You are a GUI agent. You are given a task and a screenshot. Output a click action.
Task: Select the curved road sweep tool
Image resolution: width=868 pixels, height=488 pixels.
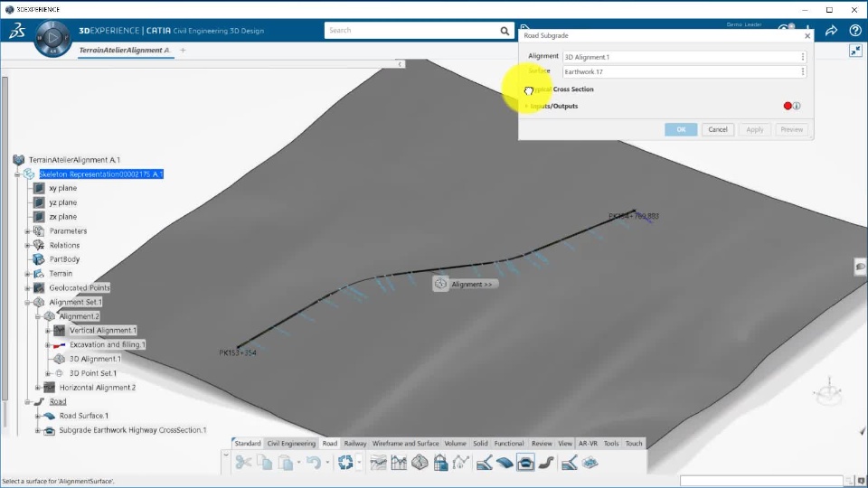[546, 462]
